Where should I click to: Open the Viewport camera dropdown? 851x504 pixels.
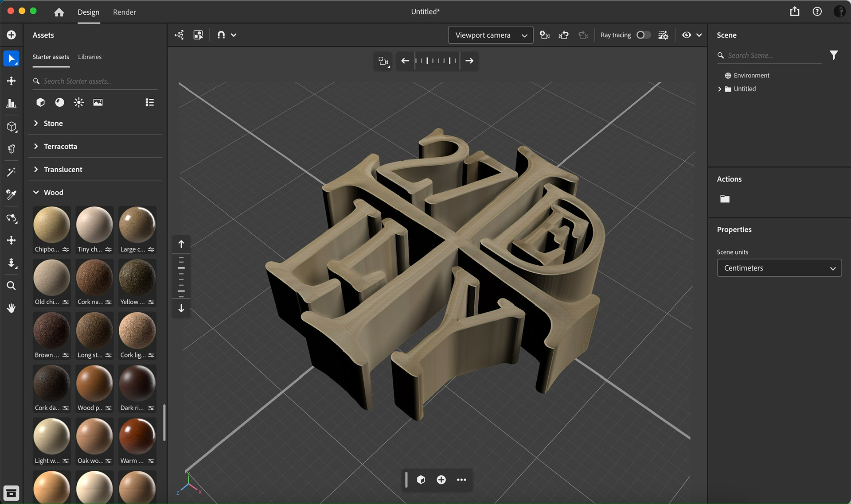click(x=490, y=35)
